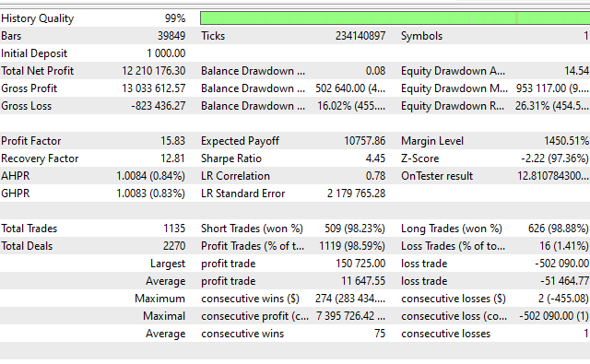
Task: Select the OnTester result label
Action: pos(436,176)
